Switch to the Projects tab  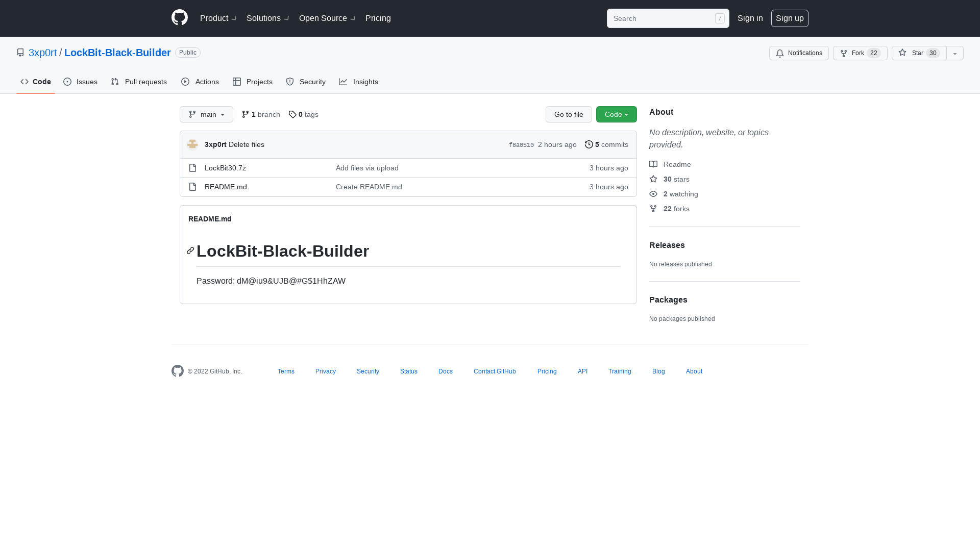[x=252, y=82]
